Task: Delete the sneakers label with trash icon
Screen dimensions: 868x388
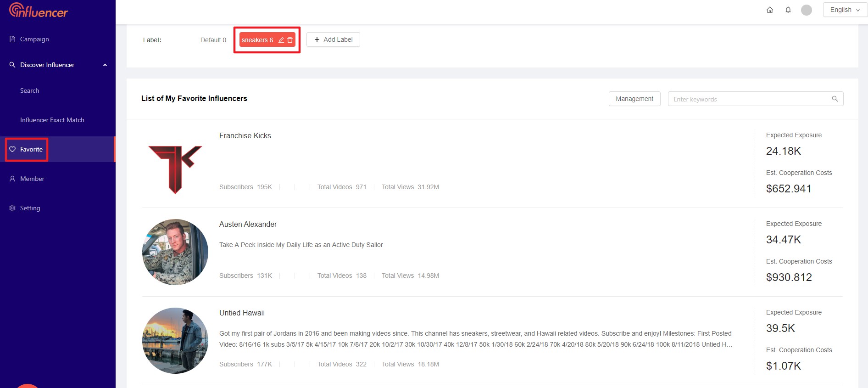Action: [290, 40]
